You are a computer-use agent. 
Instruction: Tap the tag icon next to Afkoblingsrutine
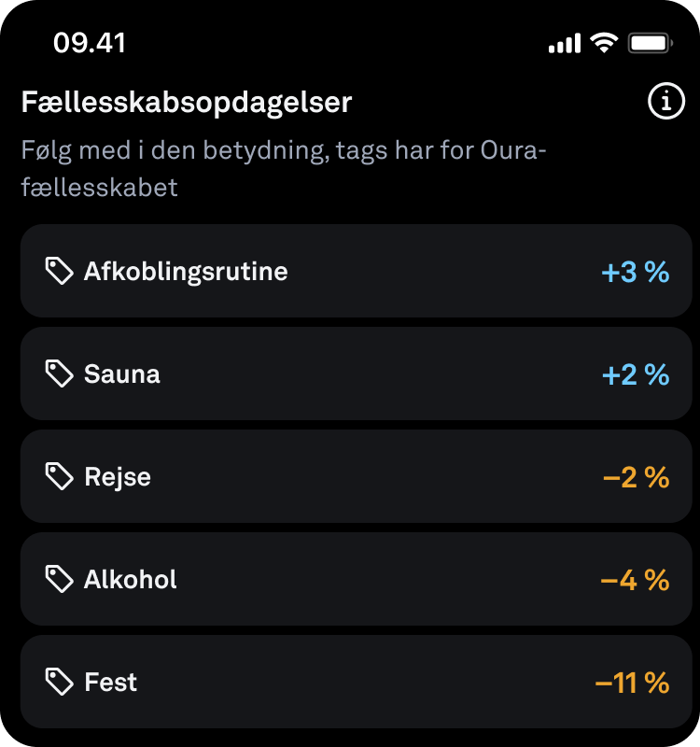(x=59, y=271)
